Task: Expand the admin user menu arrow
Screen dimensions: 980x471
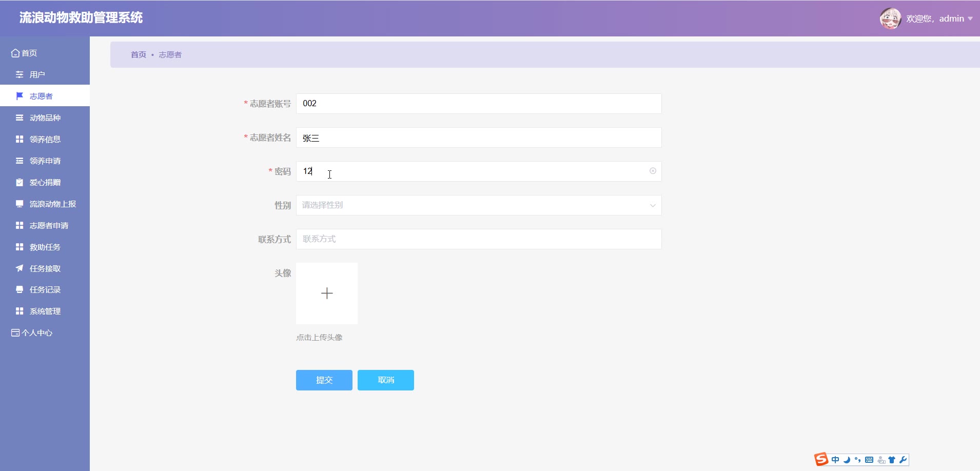Action: [x=970, y=19]
